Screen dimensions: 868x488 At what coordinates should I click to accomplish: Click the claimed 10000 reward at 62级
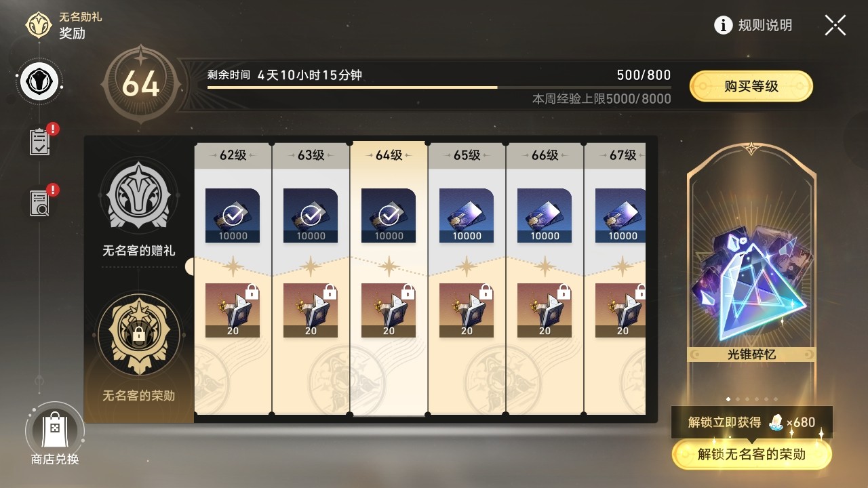(233, 216)
